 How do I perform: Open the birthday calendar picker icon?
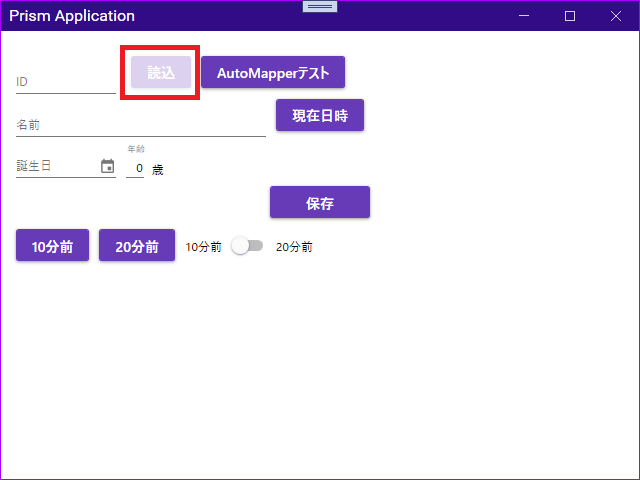click(x=107, y=166)
